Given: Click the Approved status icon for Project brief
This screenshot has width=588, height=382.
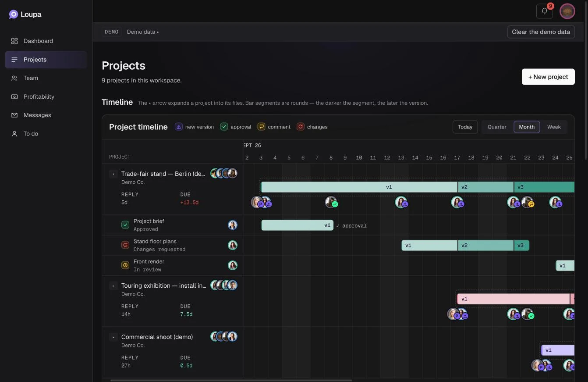Looking at the screenshot, I should [125, 225].
